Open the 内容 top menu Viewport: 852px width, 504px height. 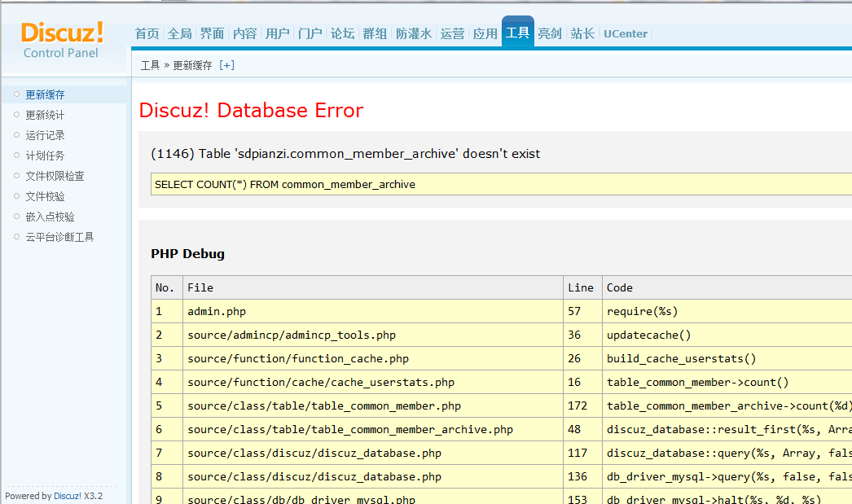[x=244, y=33]
